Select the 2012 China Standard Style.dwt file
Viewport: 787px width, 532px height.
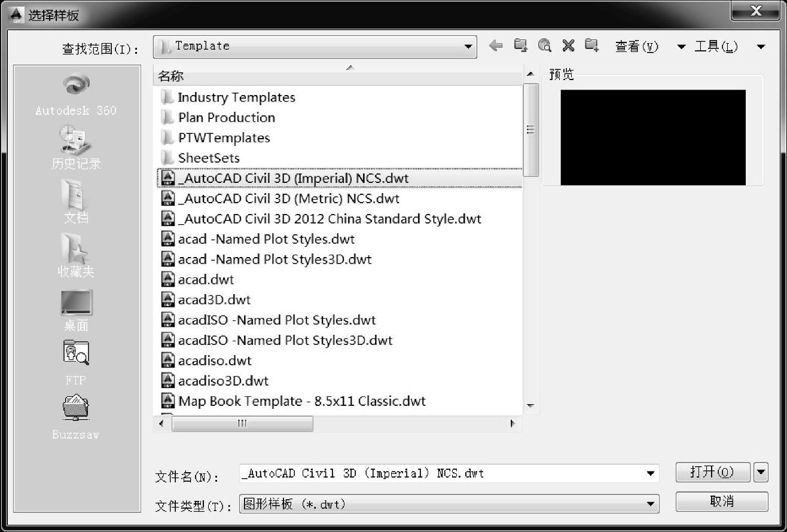pyautogui.click(x=321, y=219)
